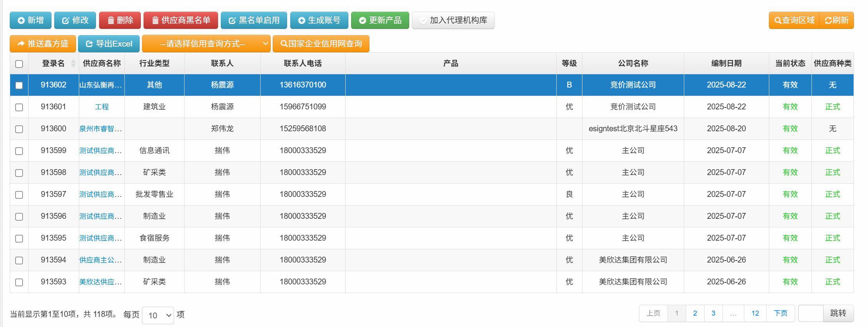Open 供应商黑名单 supplier blacklist

(181, 20)
